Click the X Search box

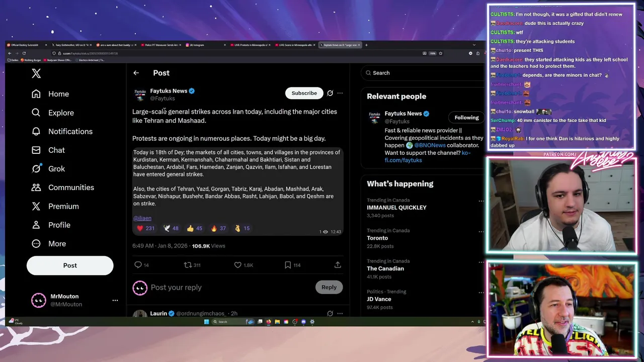423,73
